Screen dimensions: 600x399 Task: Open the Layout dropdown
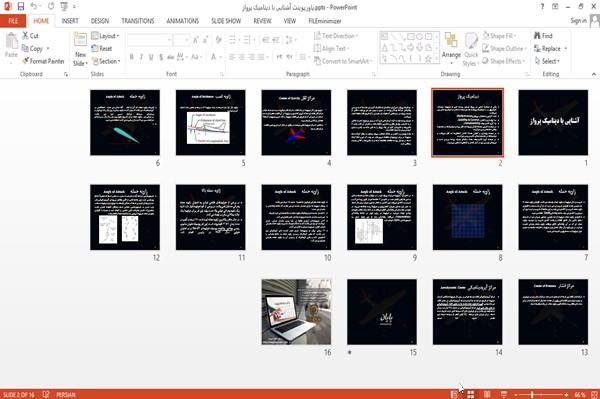(x=105, y=36)
